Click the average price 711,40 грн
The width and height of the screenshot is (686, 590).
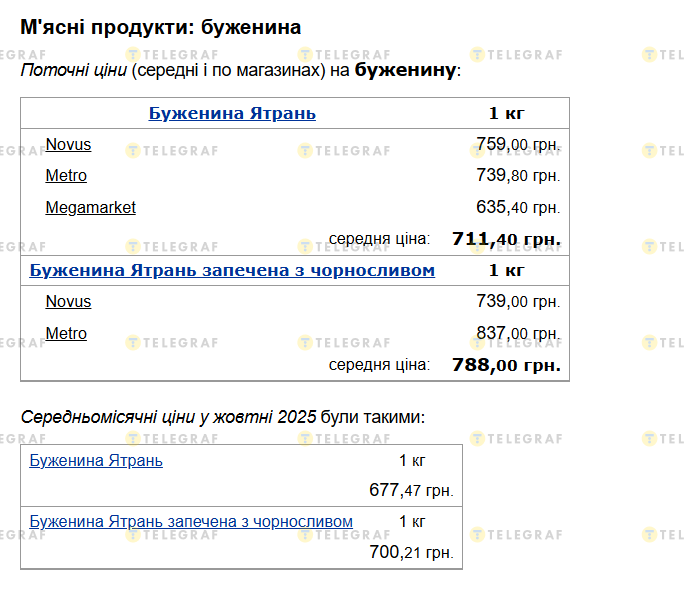(506, 239)
